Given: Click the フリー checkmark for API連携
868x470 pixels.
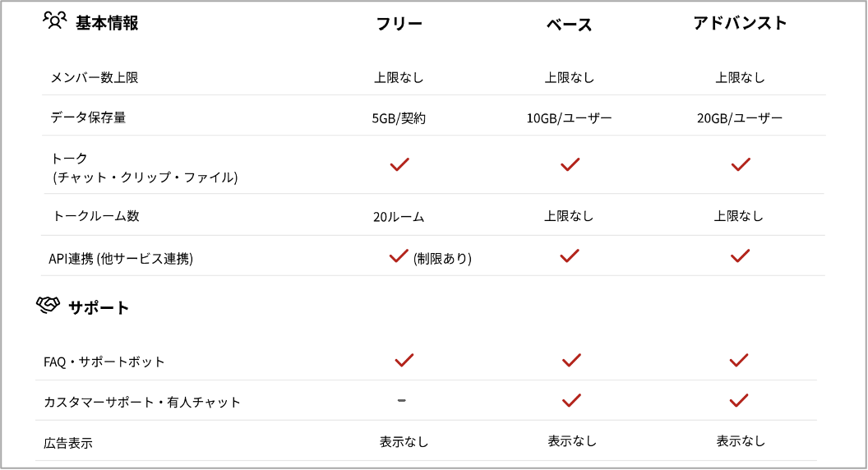Looking at the screenshot, I should (x=399, y=256).
